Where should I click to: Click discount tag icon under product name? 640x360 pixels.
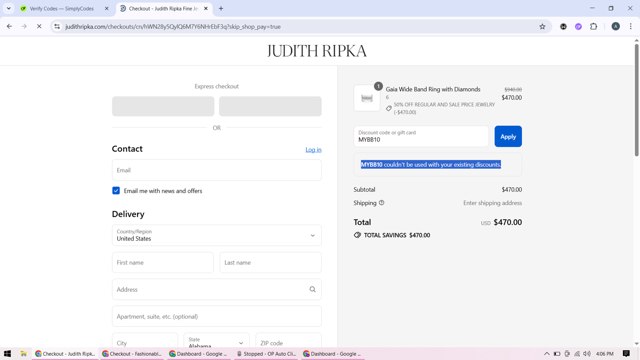[389, 108]
